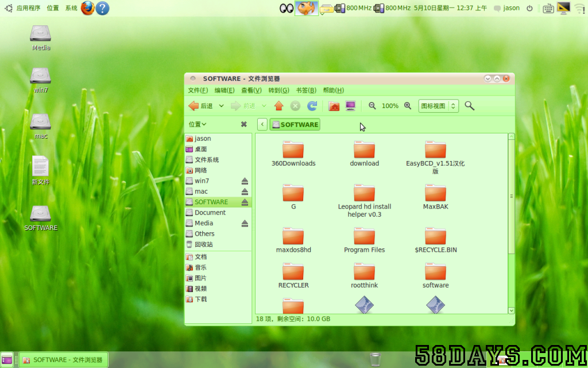Zoom in using the plus magnifier

tap(408, 106)
